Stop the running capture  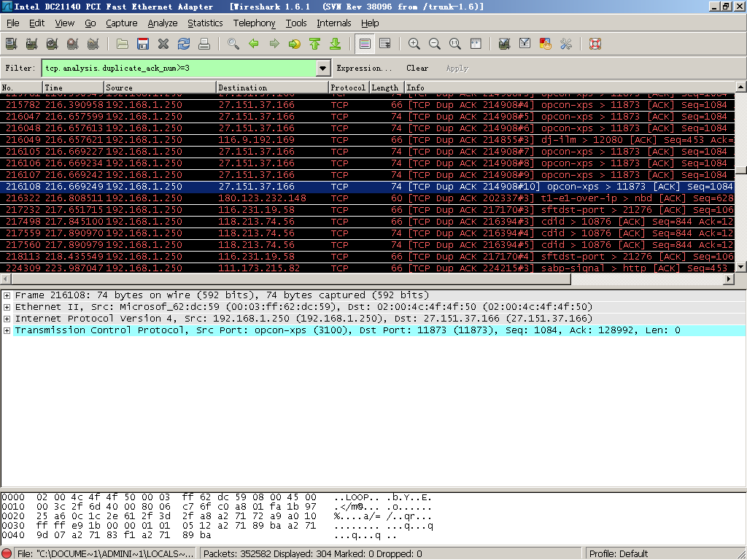[x=72, y=44]
